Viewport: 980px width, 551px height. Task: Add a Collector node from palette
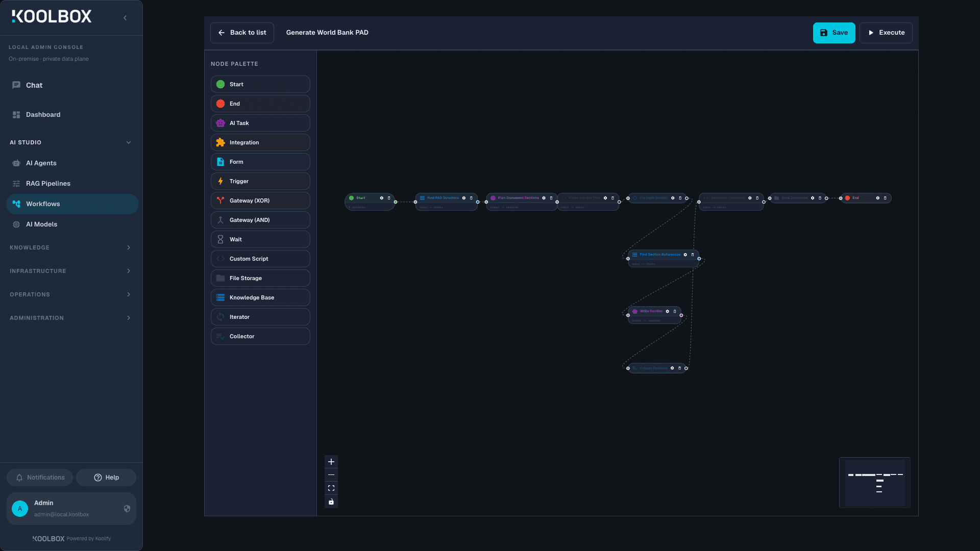(260, 336)
